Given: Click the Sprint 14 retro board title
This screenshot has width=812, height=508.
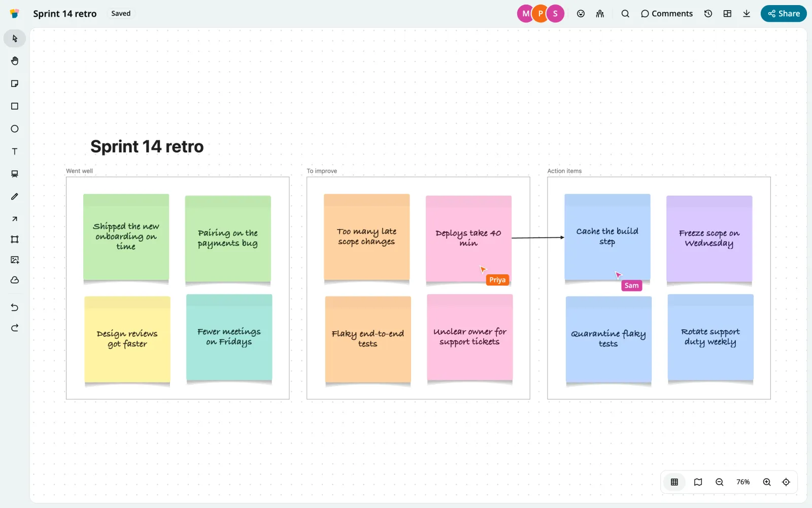Looking at the screenshot, I should coord(65,14).
